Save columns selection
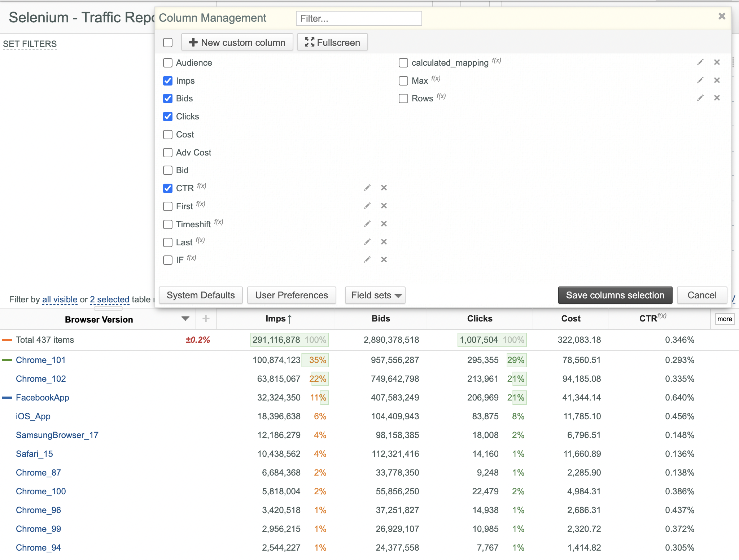The height and width of the screenshot is (560, 739). tap(615, 295)
